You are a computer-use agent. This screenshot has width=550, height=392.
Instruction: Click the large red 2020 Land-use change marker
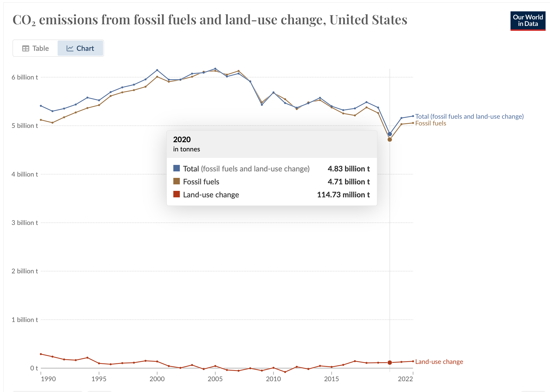click(390, 363)
